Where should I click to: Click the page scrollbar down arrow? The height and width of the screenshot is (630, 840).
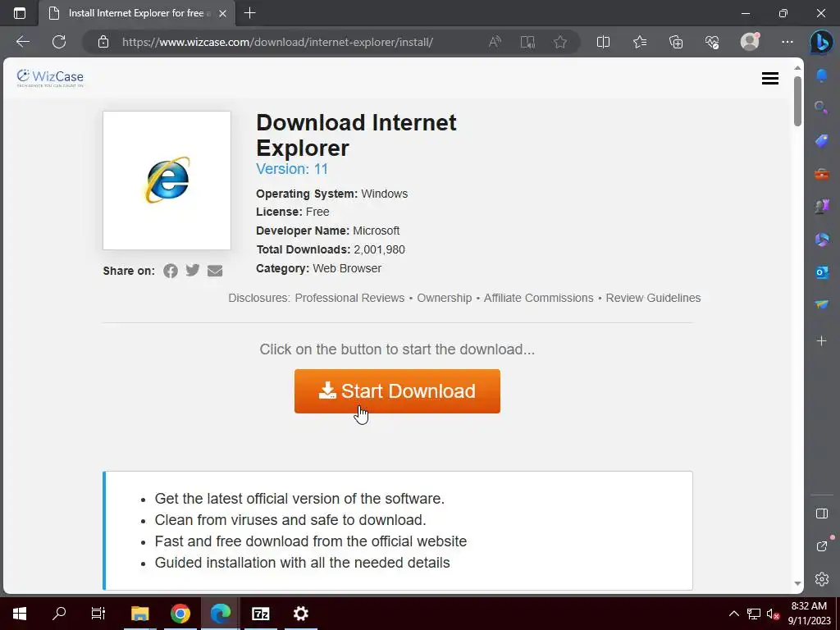pos(797,584)
